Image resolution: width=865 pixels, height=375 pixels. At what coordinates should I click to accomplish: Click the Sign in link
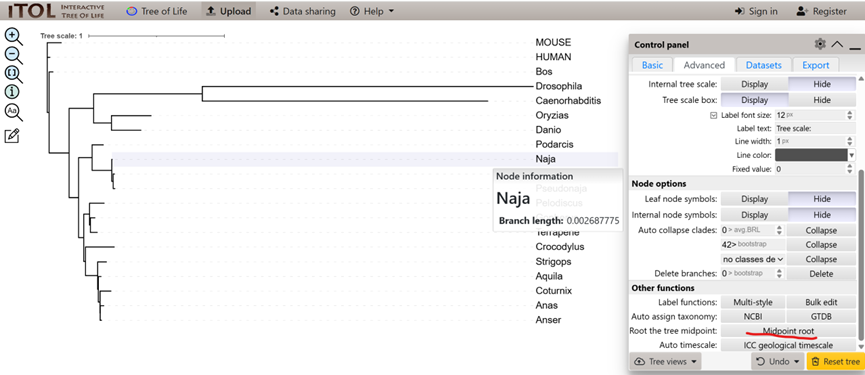click(756, 11)
